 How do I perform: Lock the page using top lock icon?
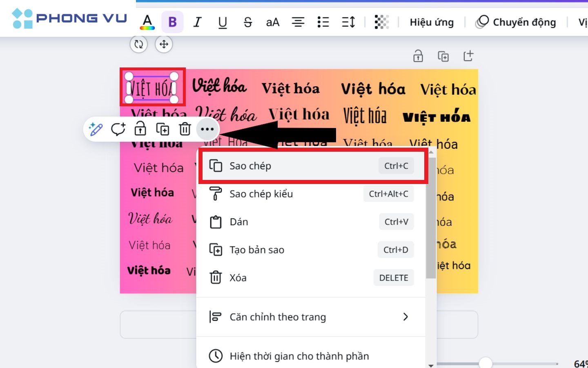[418, 56]
